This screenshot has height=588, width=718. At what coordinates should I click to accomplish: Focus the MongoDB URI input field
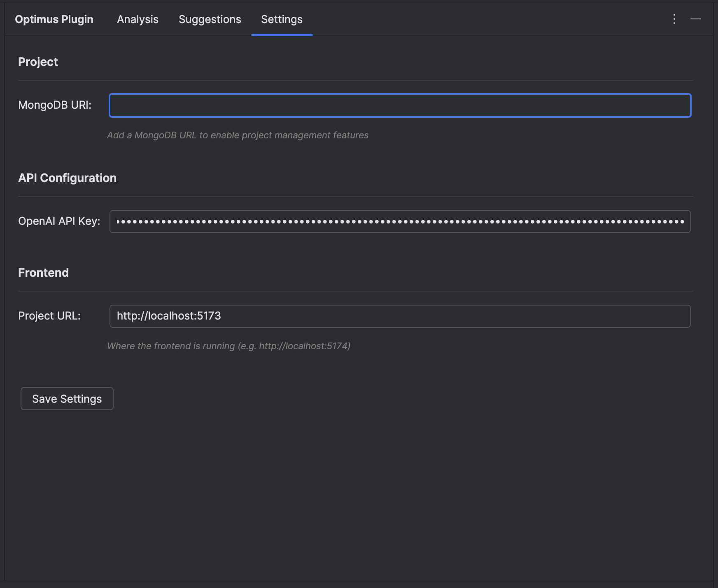pos(399,105)
